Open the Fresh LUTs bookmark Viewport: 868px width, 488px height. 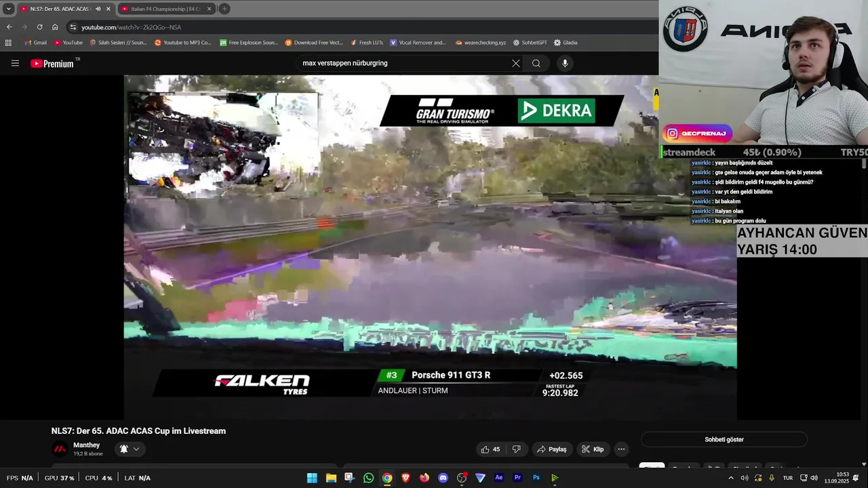(x=367, y=42)
